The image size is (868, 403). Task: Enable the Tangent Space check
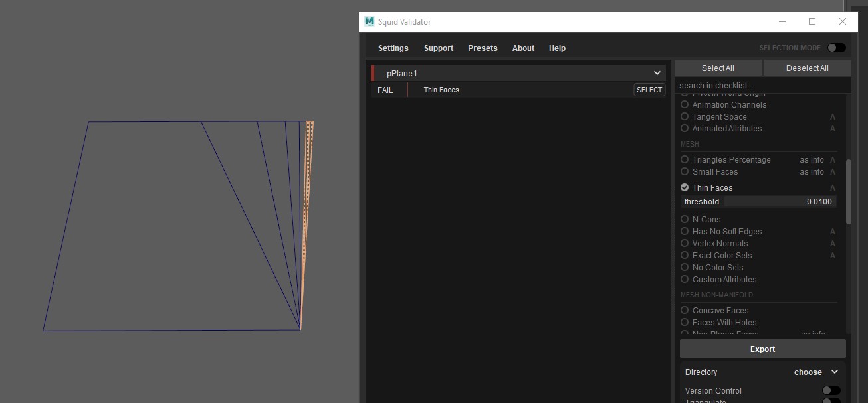685,116
